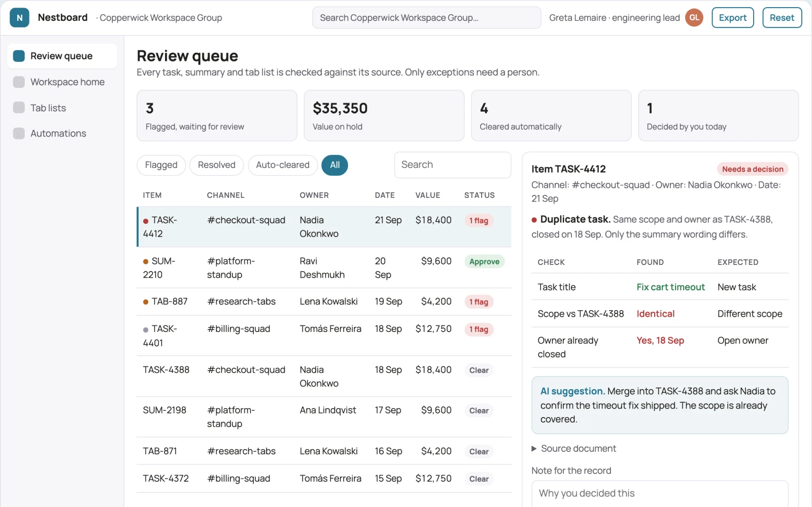Click the Cleared automatically card
This screenshot has width=812, height=507.
click(x=551, y=116)
